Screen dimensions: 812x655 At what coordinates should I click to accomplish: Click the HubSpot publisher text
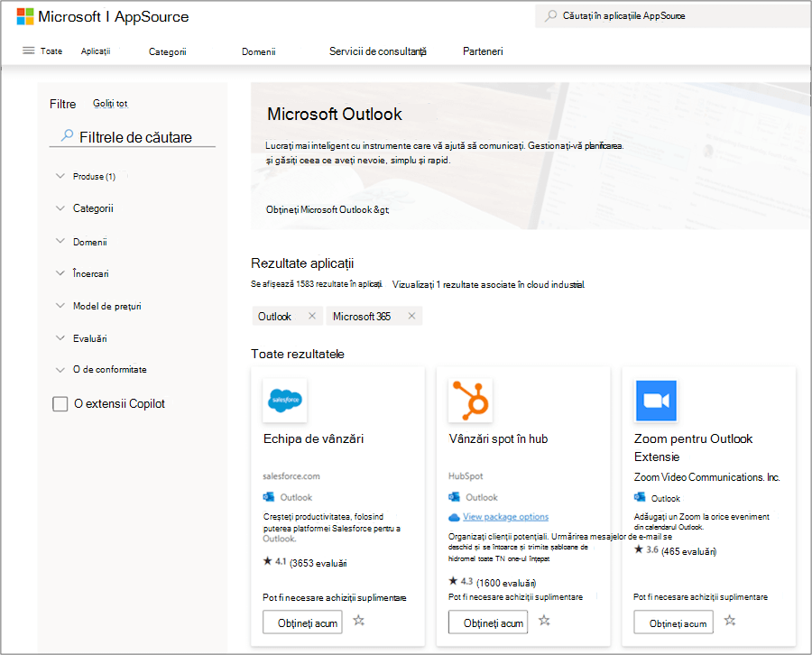(x=466, y=476)
